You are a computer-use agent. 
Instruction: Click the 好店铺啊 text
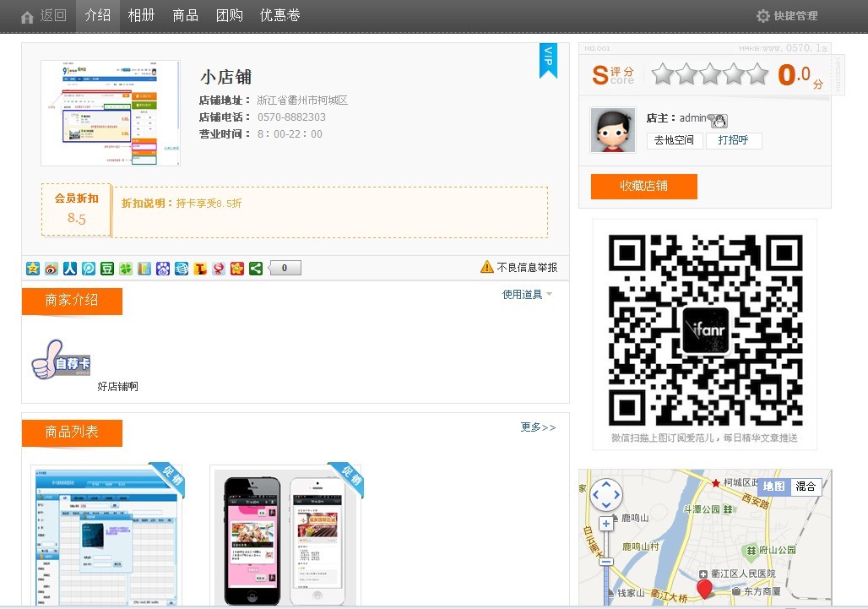(118, 387)
